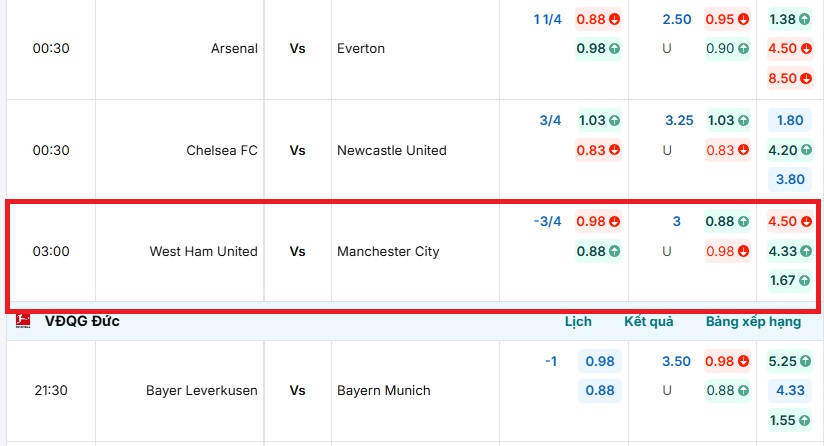This screenshot has height=446, width=824.
Task: Click Everton handicap odds 0.98
Action: pos(598,48)
